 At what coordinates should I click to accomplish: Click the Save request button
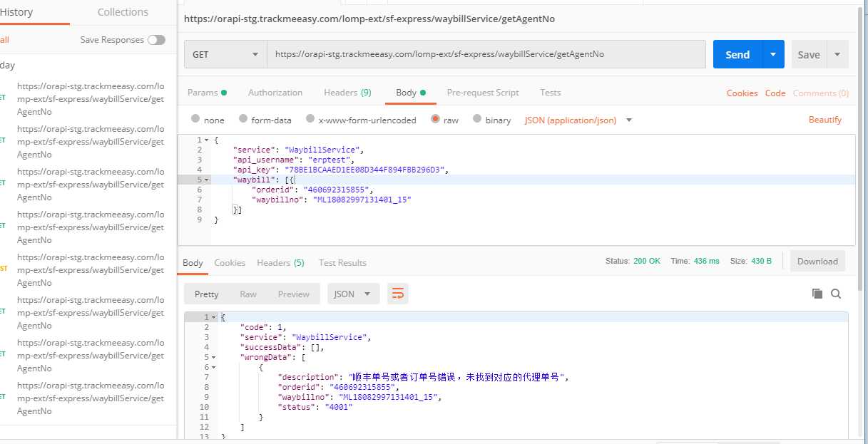[809, 54]
